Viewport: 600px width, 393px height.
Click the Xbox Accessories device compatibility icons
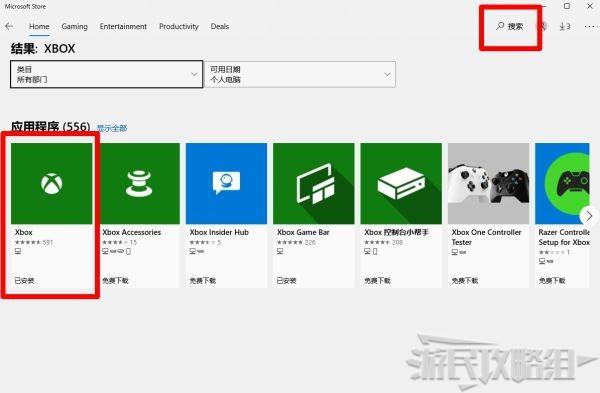(117, 251)
